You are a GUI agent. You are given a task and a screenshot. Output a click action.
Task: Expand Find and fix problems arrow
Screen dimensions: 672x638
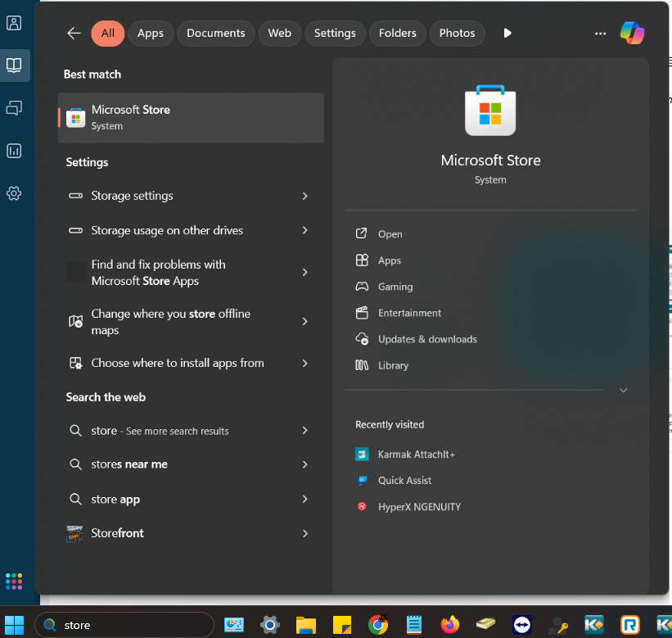click(x=304, y=272)
